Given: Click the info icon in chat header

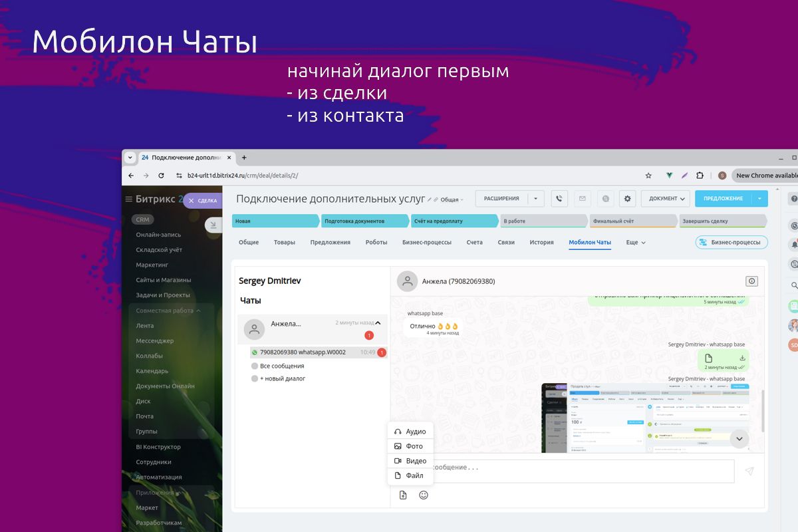Looking at the screenshot, I should pos(752,281).
